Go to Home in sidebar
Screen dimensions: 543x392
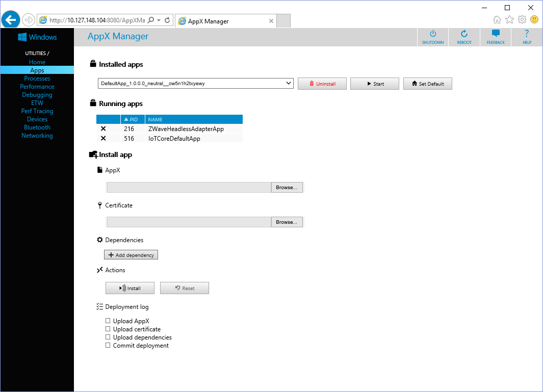coord(37,62)
